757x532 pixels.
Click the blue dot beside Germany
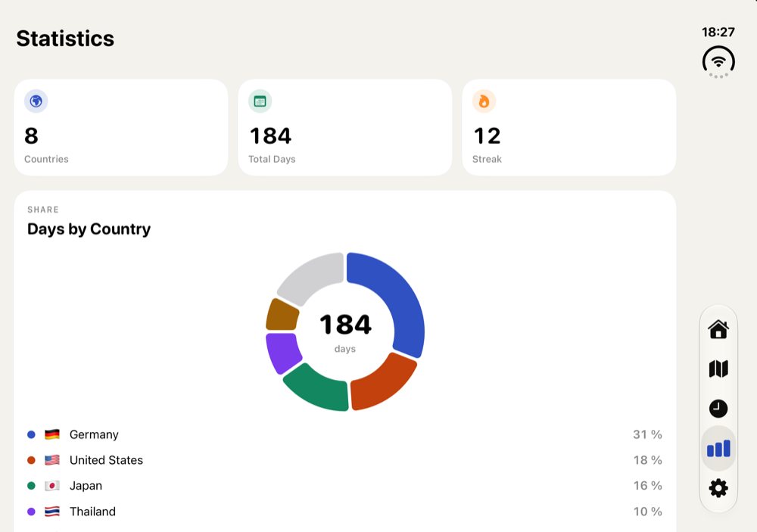point(31,434)
